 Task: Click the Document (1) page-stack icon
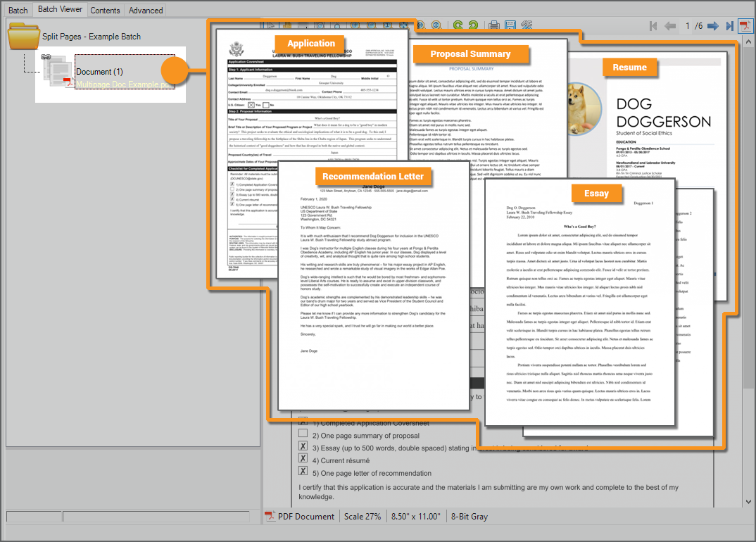point(57,71)
